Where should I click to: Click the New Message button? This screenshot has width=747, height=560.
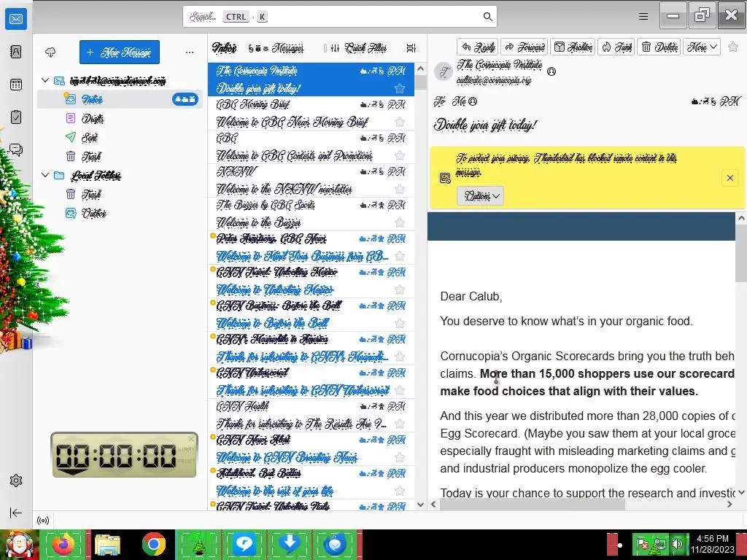click(x=120, y=52)
